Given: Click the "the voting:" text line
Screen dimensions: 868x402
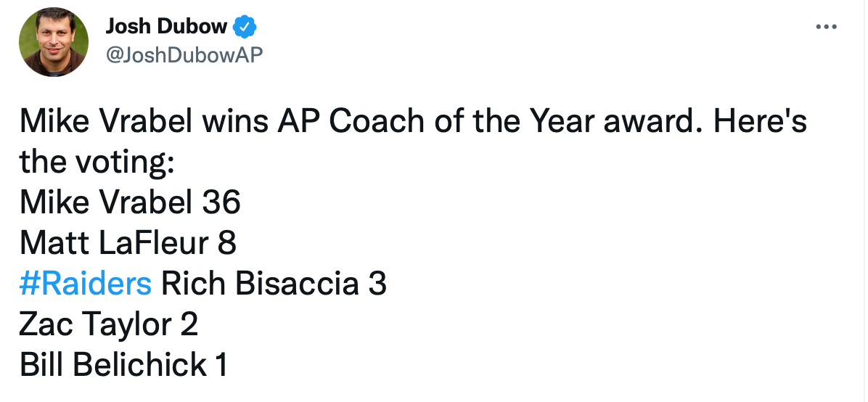Looking at the screenshot, I should 97,163.
